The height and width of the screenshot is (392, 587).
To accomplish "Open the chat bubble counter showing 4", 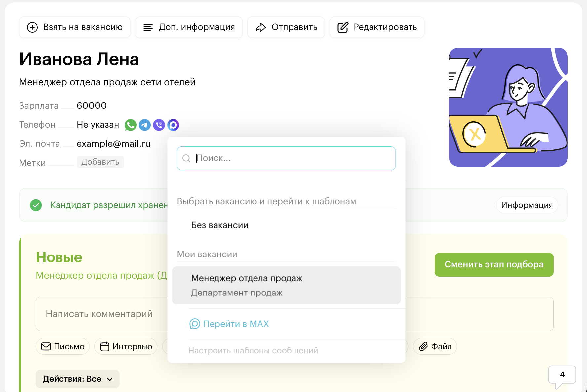I will pyautogui.click(x=562, y=375).
